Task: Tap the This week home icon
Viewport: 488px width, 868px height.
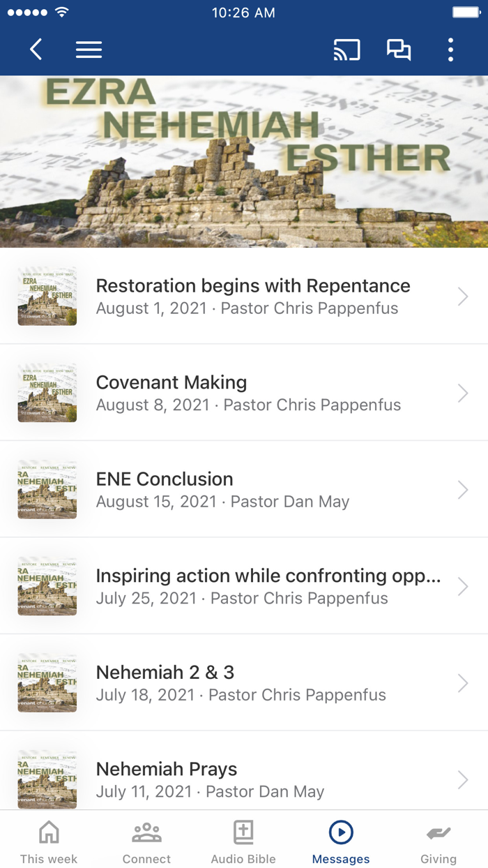Action: pos(48,832)
